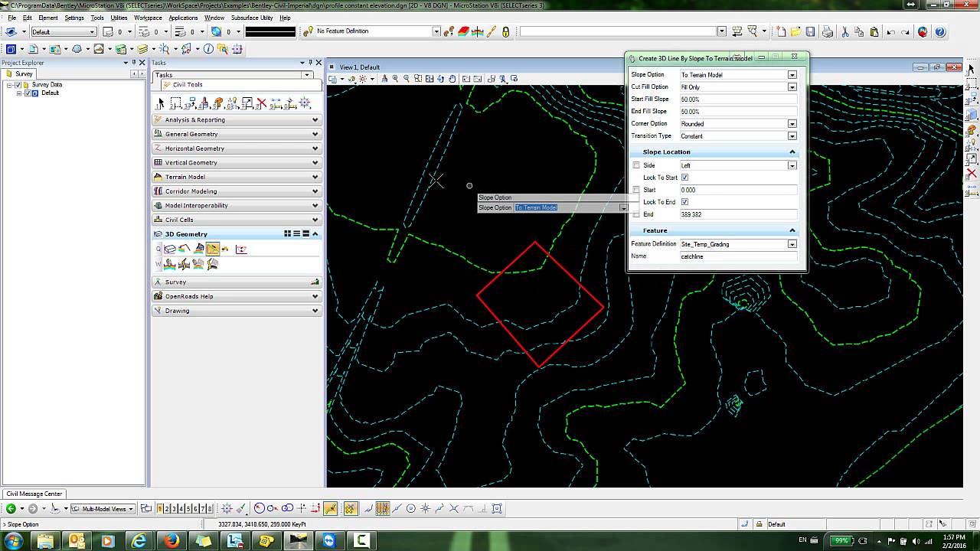980x551 pixels.
Task: Click the highlighted 3D Geometry tool icon
Action: tap(213, 249)
